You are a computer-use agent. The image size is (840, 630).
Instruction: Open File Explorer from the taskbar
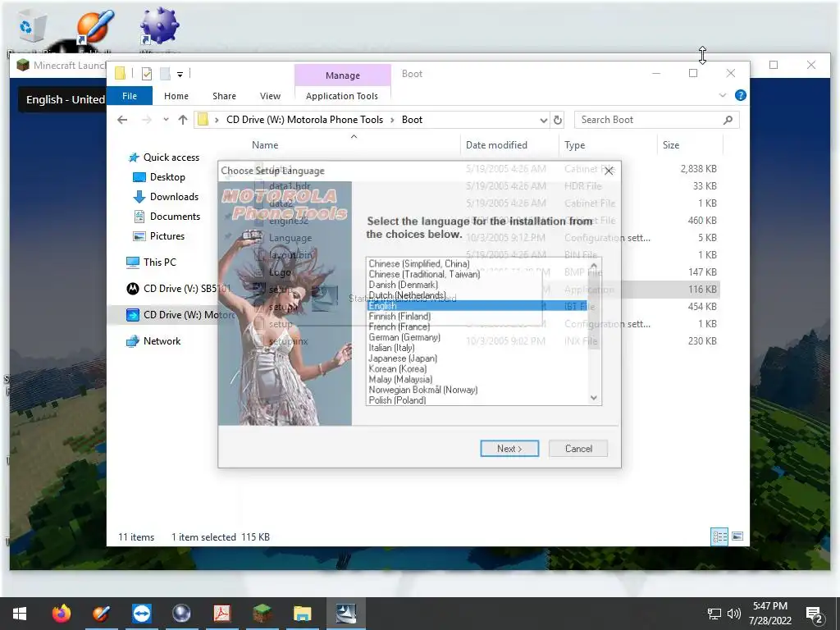[302, 614]
